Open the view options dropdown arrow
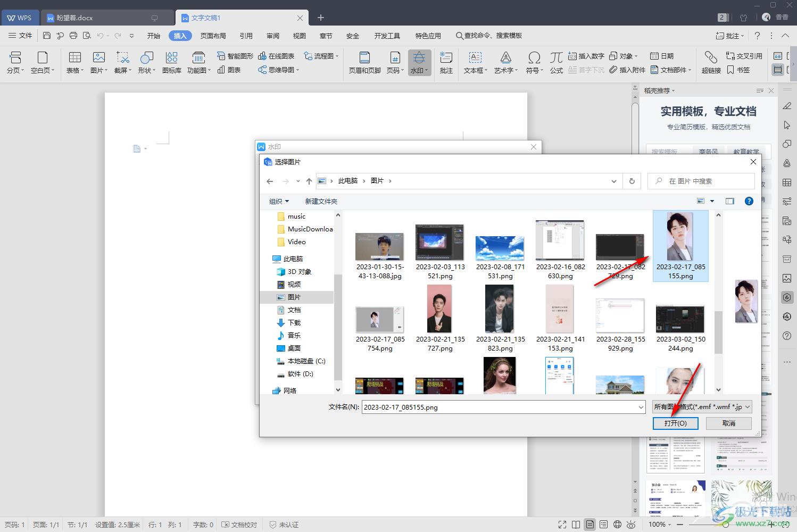This screenshot has width=797, height=532. [x=712, y=201]
